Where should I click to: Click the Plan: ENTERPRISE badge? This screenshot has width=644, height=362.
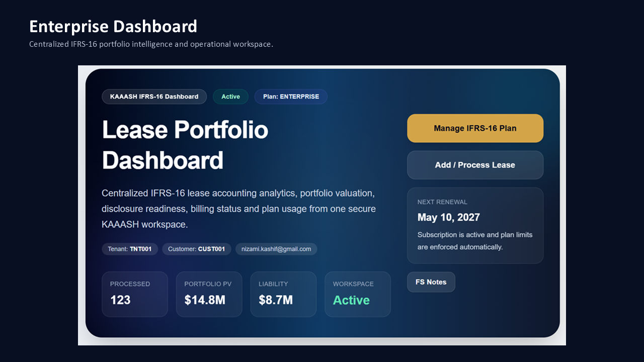[x=291, y=97]
